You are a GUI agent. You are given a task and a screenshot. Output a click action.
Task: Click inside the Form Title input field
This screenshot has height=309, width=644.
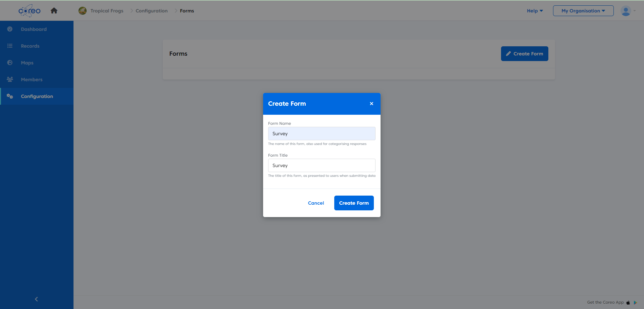click(321, 165)
